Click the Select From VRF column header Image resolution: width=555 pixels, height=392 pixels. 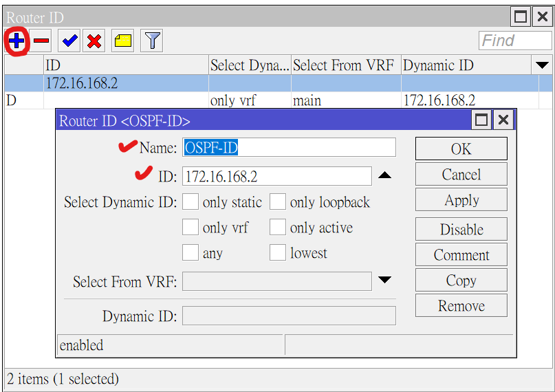(345, 65)
